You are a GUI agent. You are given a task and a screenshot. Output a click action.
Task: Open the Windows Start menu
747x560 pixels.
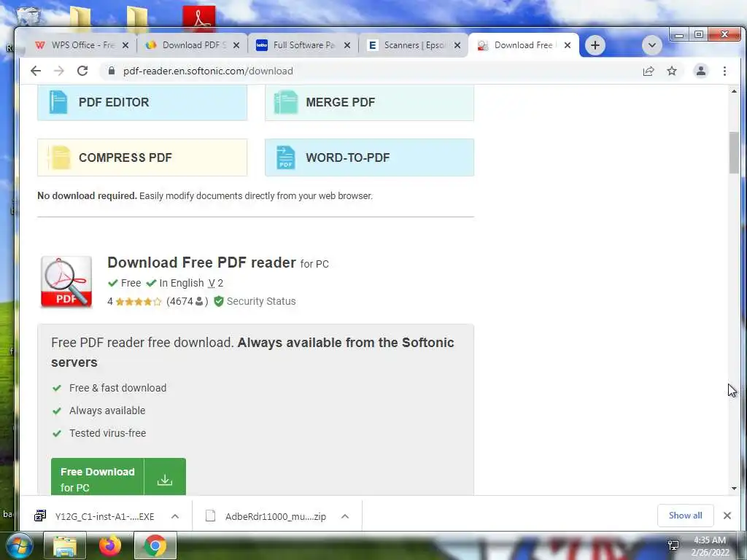coord(19,545)
